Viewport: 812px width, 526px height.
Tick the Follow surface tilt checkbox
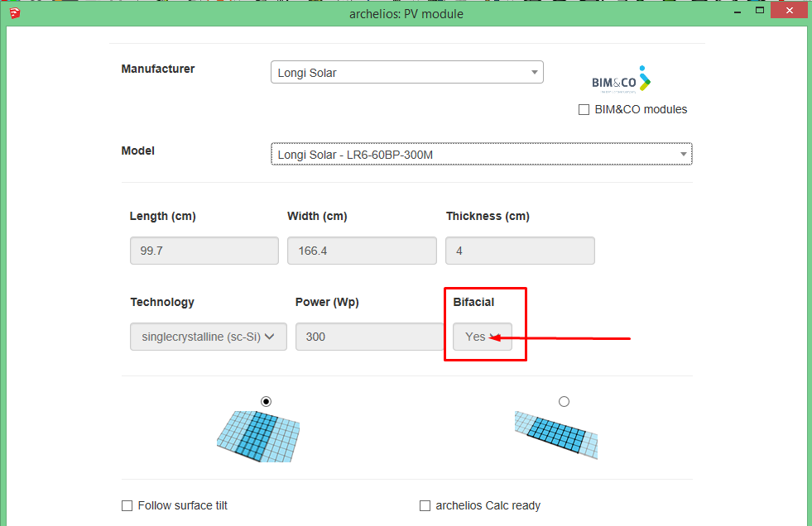point(127,505)
